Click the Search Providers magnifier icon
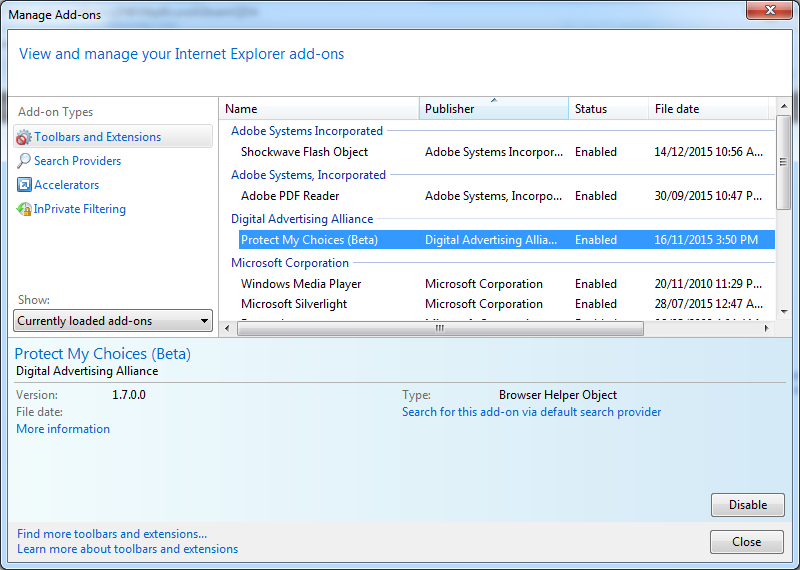This screenshot has width=800, height=570. click(x=24, y=161)
